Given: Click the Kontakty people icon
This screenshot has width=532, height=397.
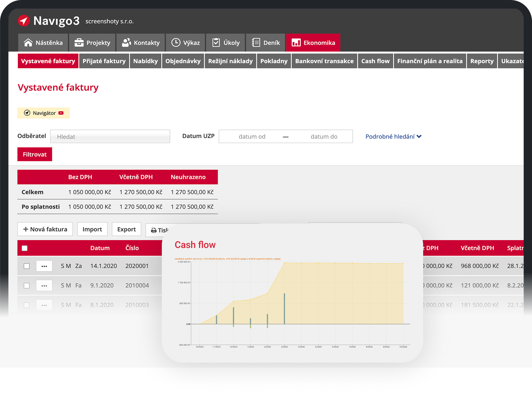Looking at the screenshot, I should coord(126,43).
